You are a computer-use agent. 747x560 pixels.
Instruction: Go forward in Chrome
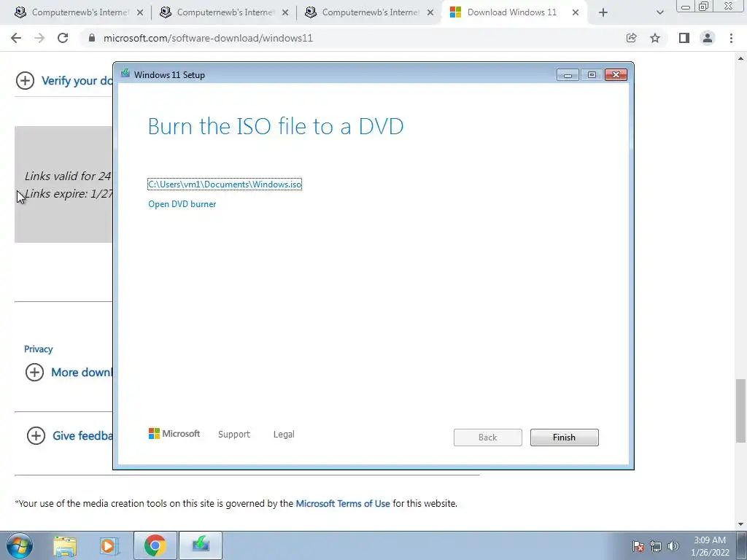pos(39,38)
